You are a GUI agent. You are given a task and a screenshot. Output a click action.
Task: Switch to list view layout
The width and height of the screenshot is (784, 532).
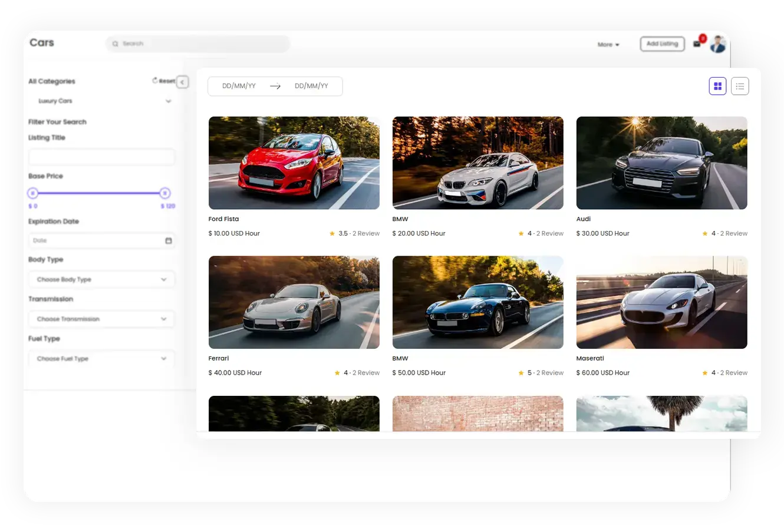point(740,86)
